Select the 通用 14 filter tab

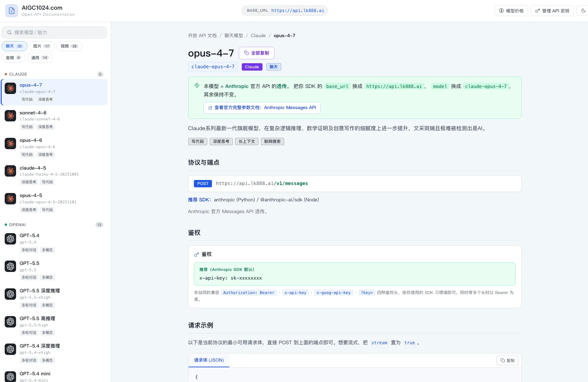tap(40, 58)
